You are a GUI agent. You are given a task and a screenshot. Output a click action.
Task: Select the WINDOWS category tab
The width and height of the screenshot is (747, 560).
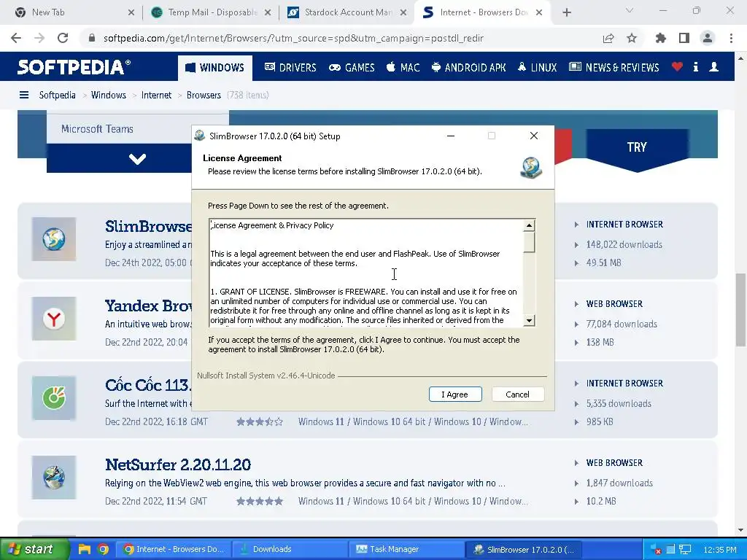pos(215,68)
